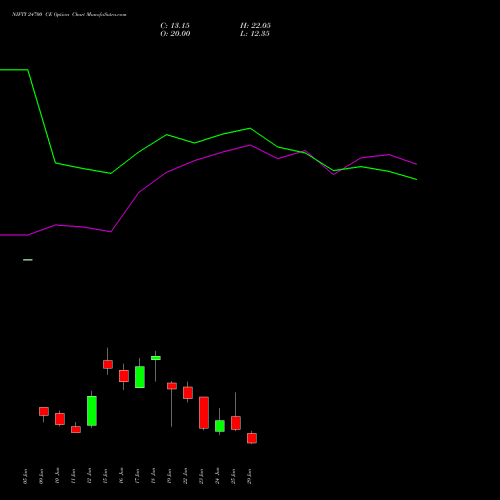Click the high value H: 22.05
The width and height of the screenshot is (500, 500).
pyautogui.click(x=255, y=26)
